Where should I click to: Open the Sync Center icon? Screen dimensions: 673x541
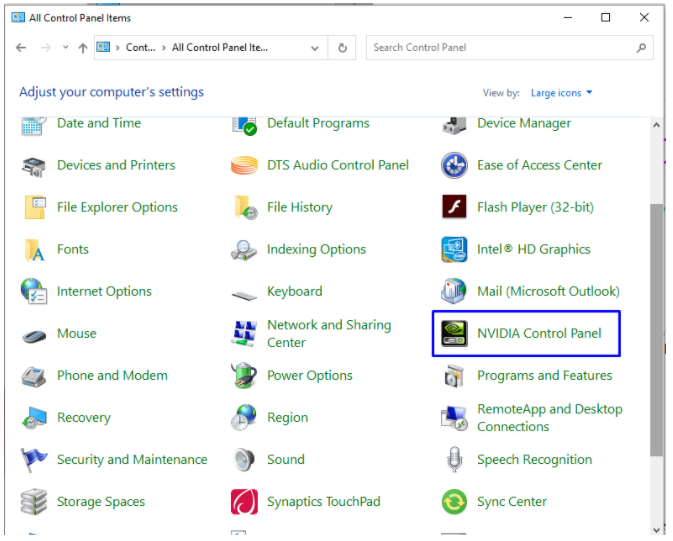(454, 501)
